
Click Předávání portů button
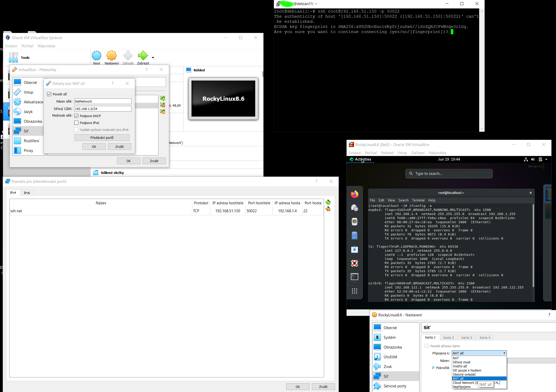[102, 138]
